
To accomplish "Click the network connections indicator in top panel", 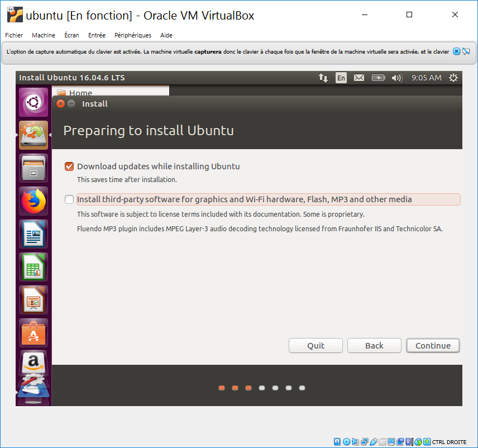I will 323,78.
